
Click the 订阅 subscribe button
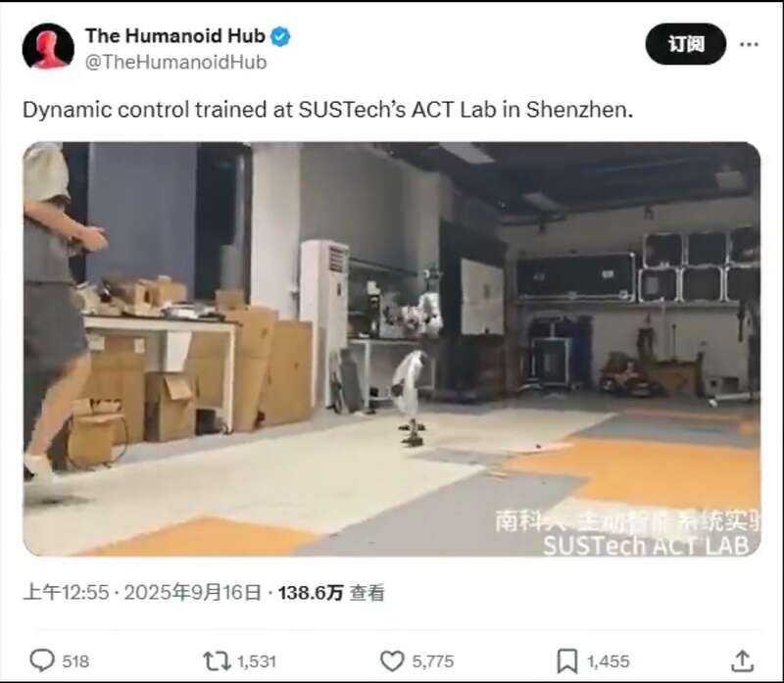(685, 44)
